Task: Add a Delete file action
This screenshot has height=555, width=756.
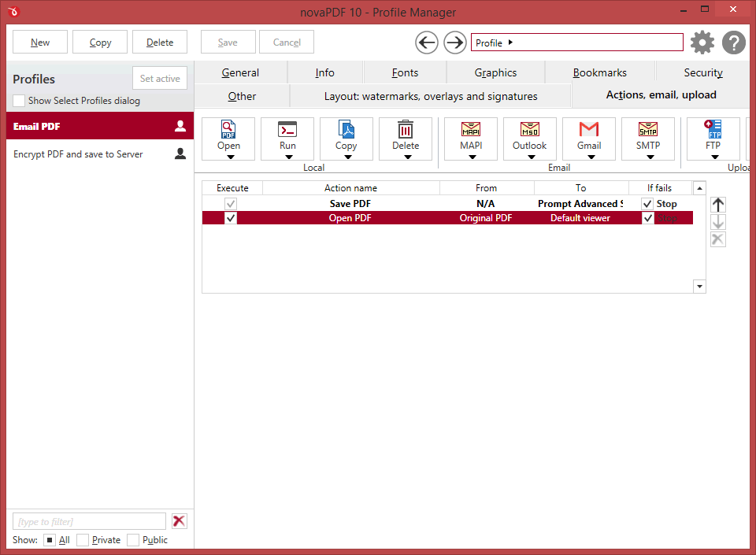Action: [x=406, y=139]
